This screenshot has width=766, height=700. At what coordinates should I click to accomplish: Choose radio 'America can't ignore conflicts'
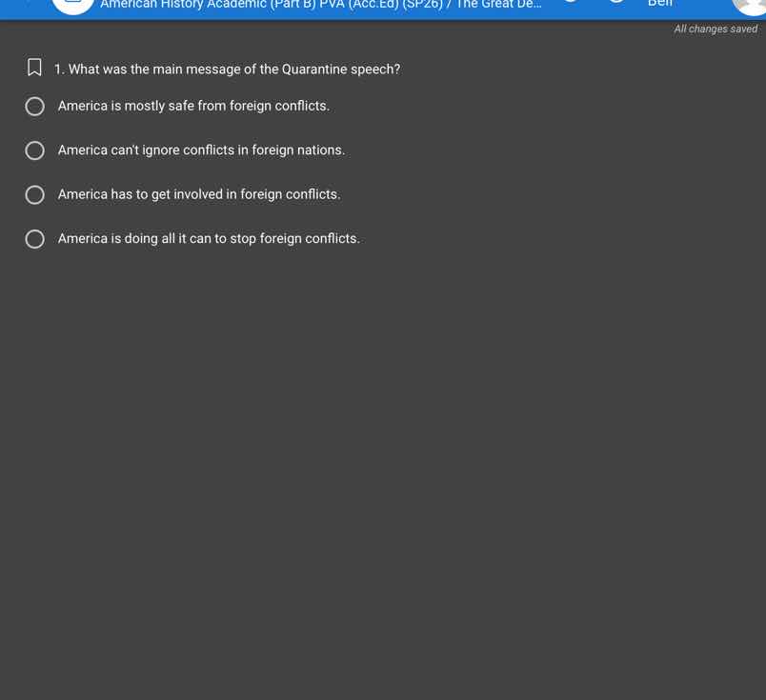click(x=35, y=150)
